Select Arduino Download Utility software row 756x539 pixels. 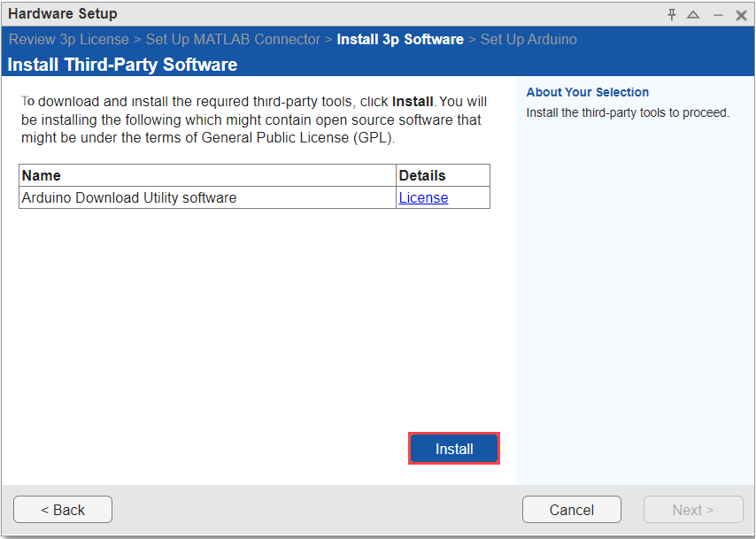coord(129,198)
